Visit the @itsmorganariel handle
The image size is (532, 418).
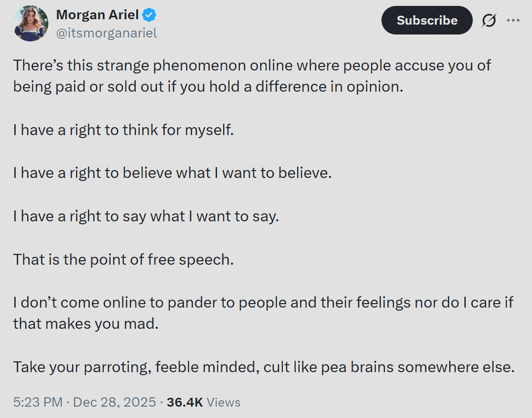[x=108, y=33]
